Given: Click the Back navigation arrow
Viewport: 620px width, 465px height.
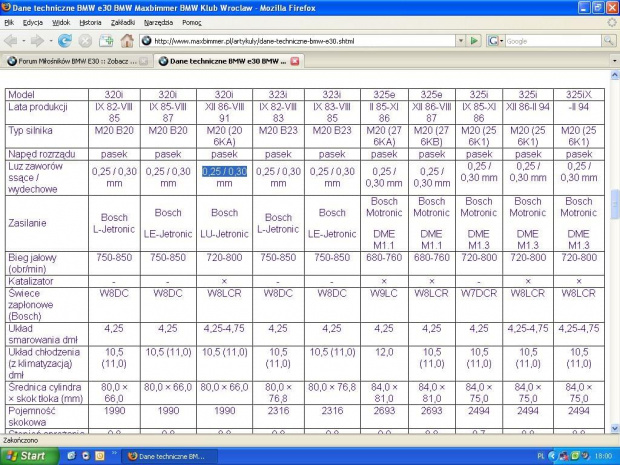Looking at the screenshot, I should click(10, 41).
